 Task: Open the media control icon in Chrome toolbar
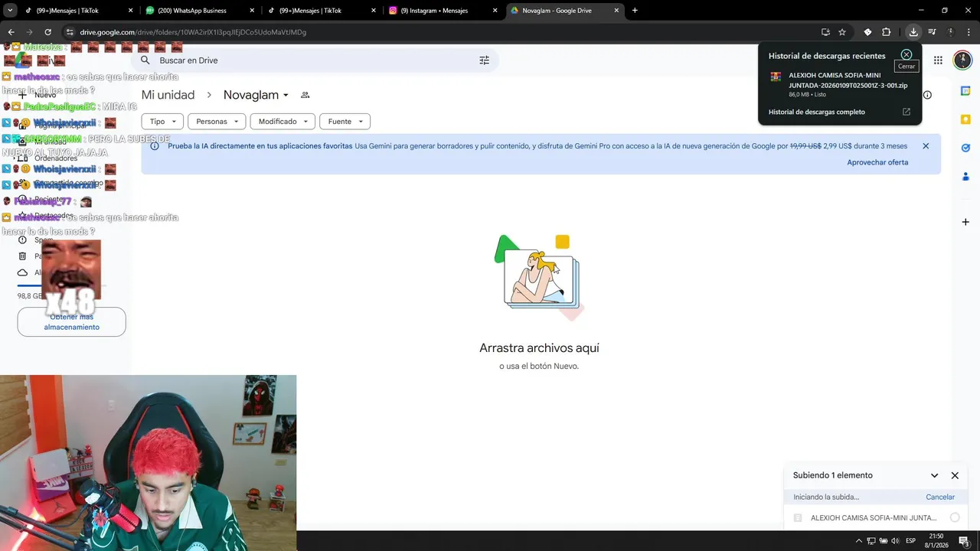coord(932,32)
